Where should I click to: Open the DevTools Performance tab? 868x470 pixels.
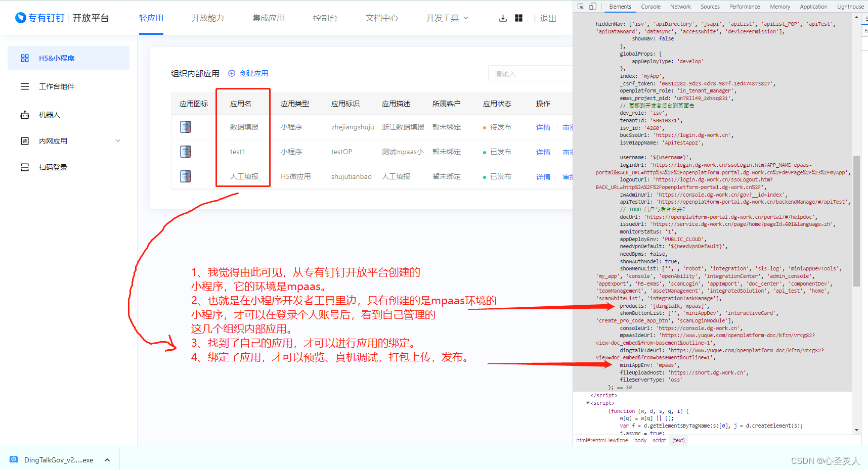click(x=745, y=7)
